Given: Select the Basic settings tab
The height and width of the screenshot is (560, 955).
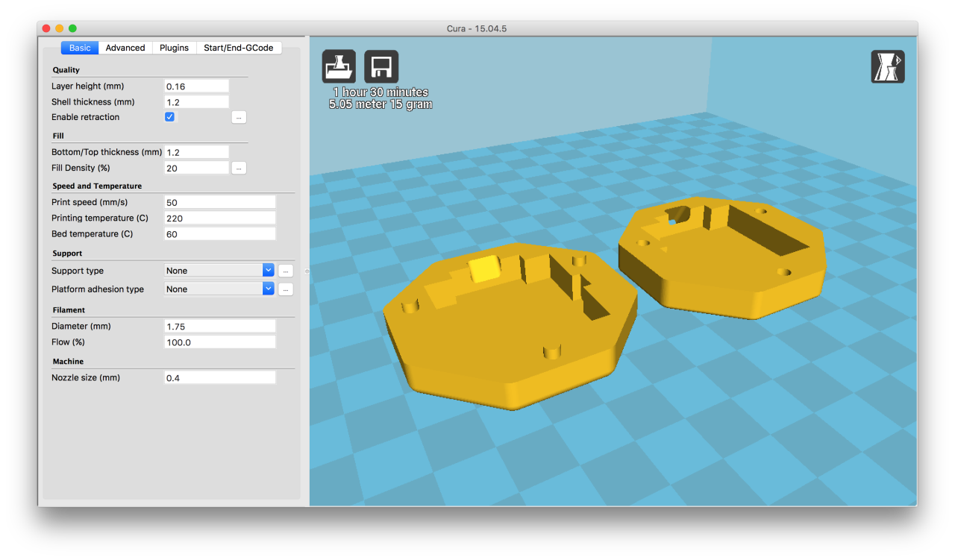Looking at the screenshot, I should coord(79,47).
